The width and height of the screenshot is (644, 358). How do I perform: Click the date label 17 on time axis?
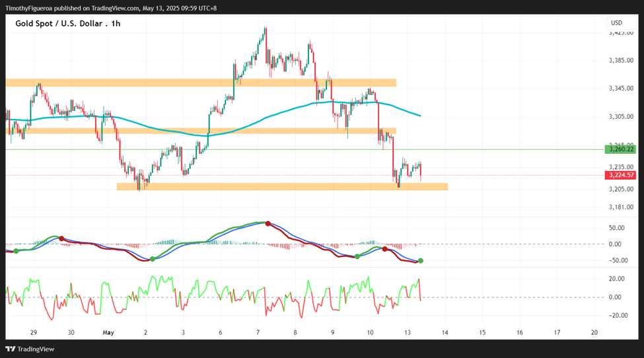(x=557, y=332)
